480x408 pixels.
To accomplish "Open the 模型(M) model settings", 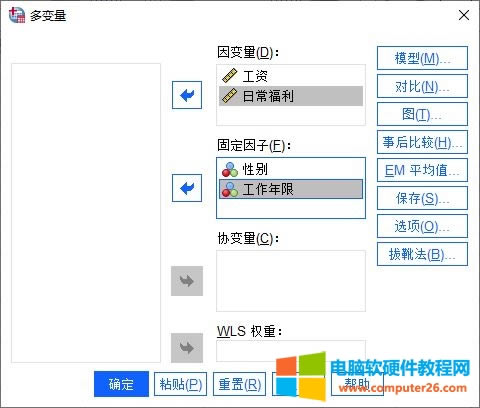I will pyautogui.click(x=422, y=58).
